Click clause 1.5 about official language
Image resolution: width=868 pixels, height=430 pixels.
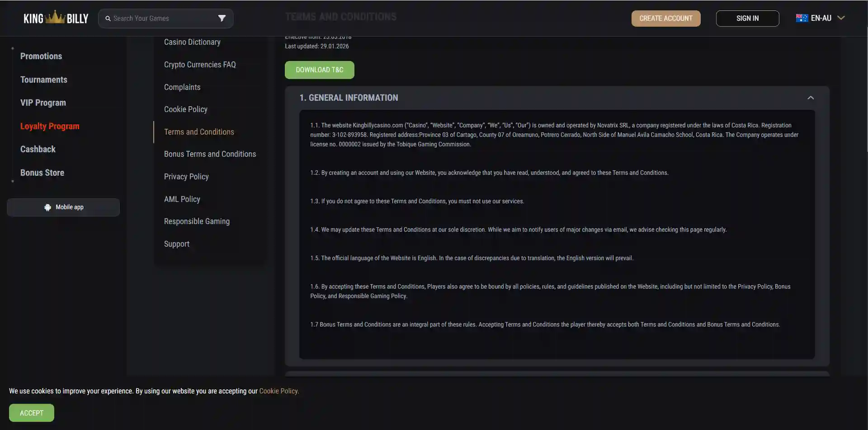pyautogui.click(x=472, y=258)
